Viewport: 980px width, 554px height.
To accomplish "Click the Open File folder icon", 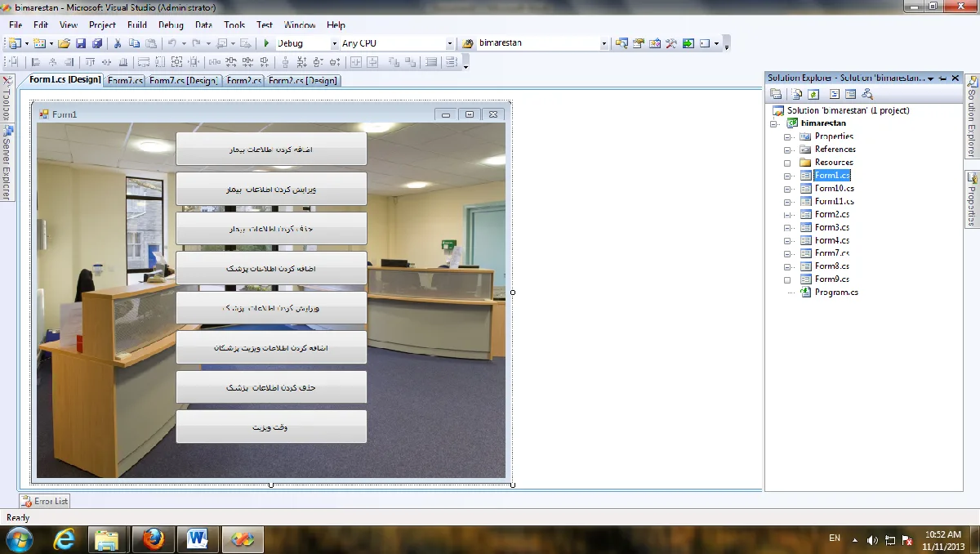I will [64, 43].
